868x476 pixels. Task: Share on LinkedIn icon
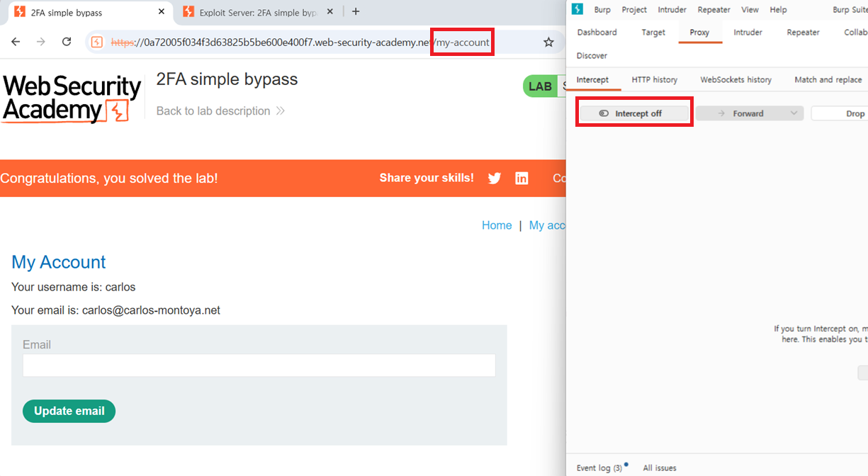[x=522, y=178]
